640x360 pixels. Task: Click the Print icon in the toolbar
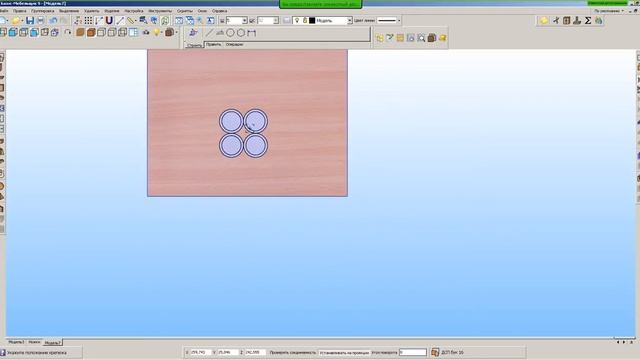coord(40,20)
